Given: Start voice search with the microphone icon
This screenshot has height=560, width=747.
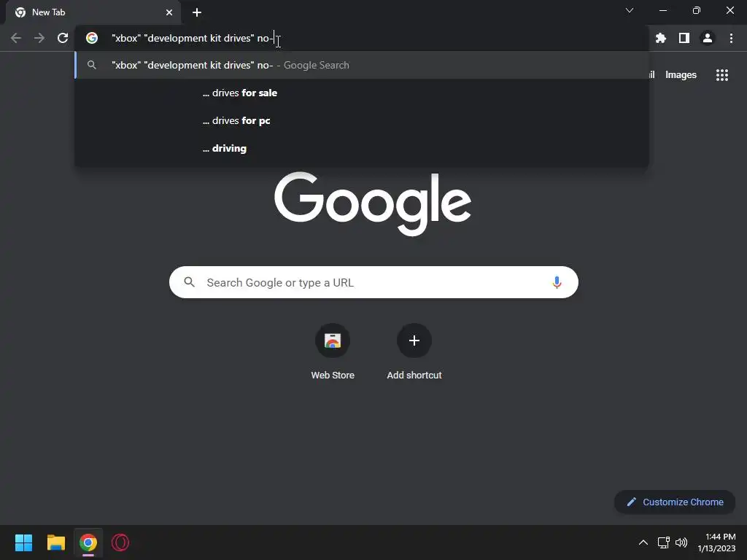Looking at the screenshot, I should pos(557,282).
